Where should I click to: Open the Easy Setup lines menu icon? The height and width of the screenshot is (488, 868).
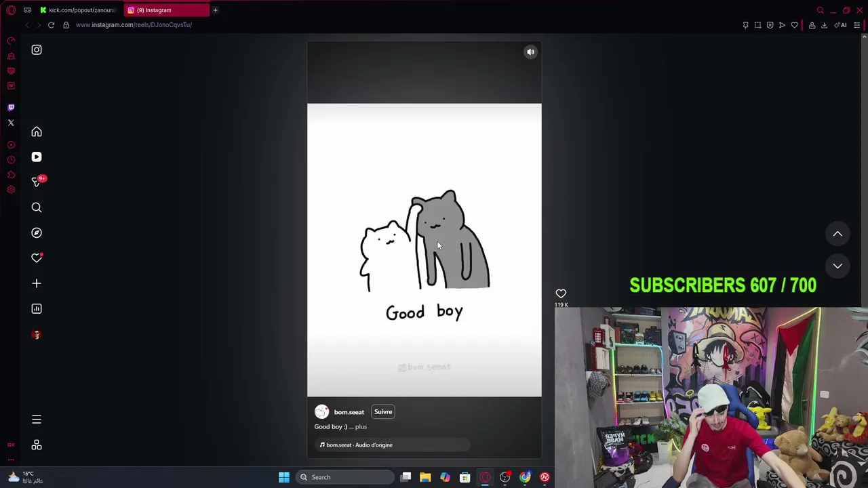click(856, 25)
